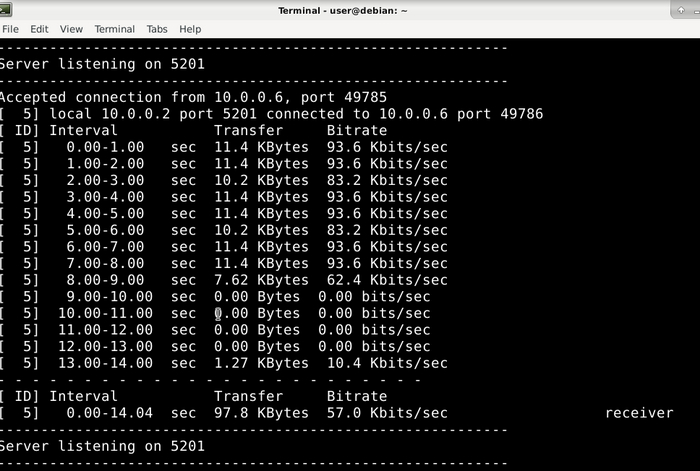Click the interval '4.00-5.00'
The height and width of the screenshot is (471, 700).
point(105,213)
